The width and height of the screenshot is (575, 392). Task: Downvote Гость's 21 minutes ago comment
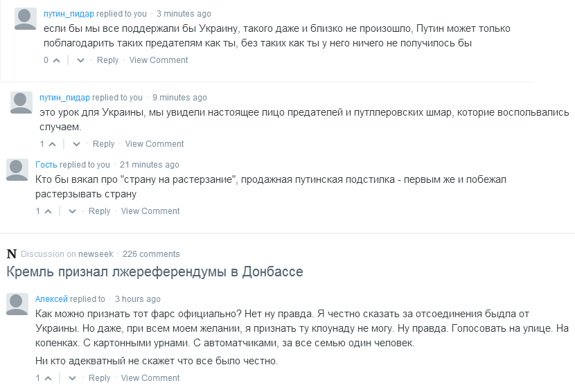[x=72, y=212]
